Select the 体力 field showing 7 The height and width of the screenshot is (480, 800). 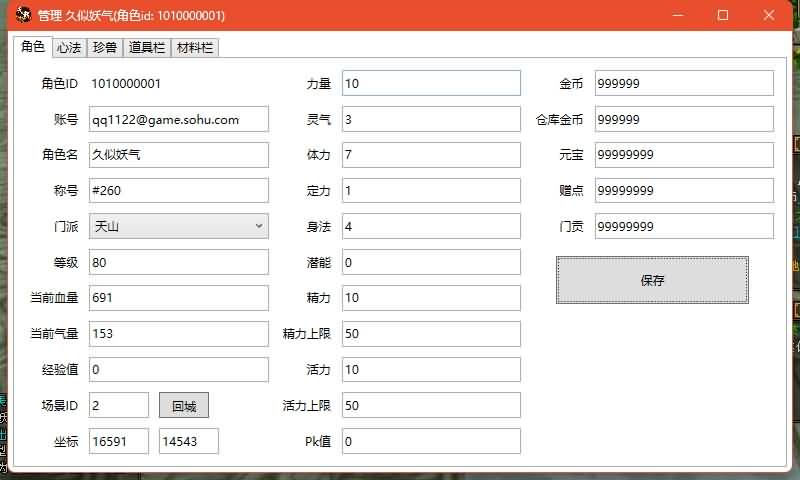pos(431,155)
